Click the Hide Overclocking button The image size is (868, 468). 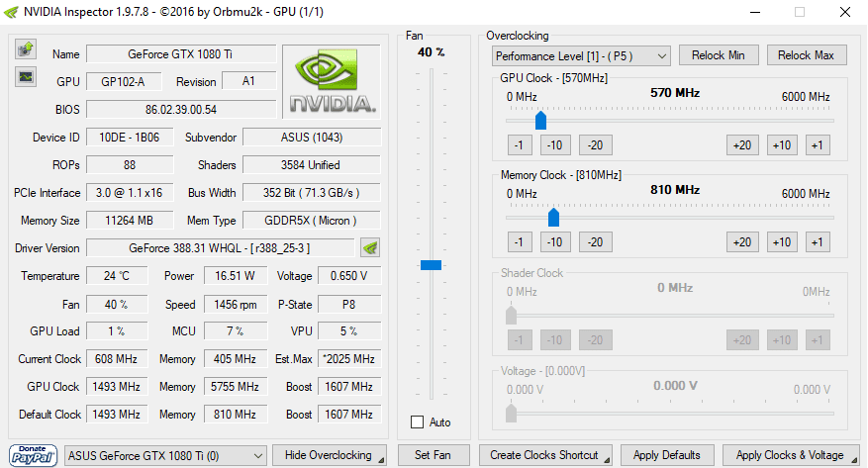coord(330,455)
